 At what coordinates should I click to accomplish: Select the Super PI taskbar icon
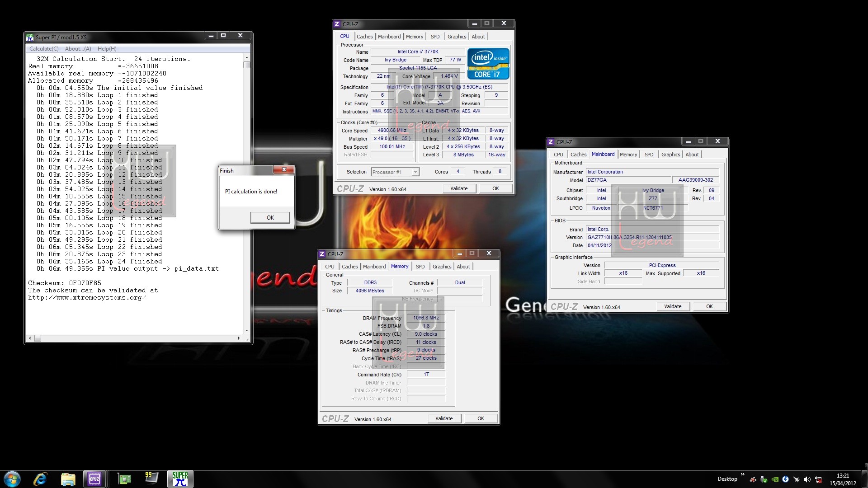point(180,479)
